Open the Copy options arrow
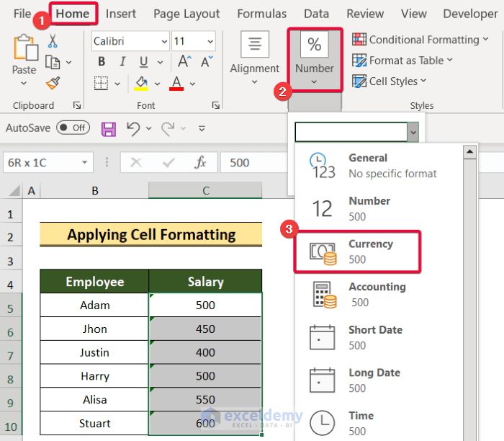Viewport: 504px width, 441px height. click(69, 63)
